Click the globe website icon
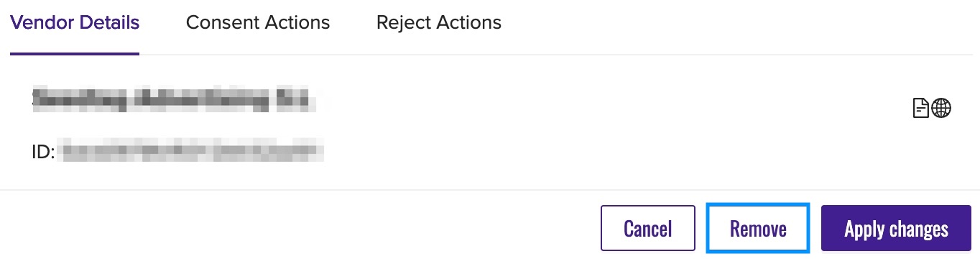 pos(941,109)
